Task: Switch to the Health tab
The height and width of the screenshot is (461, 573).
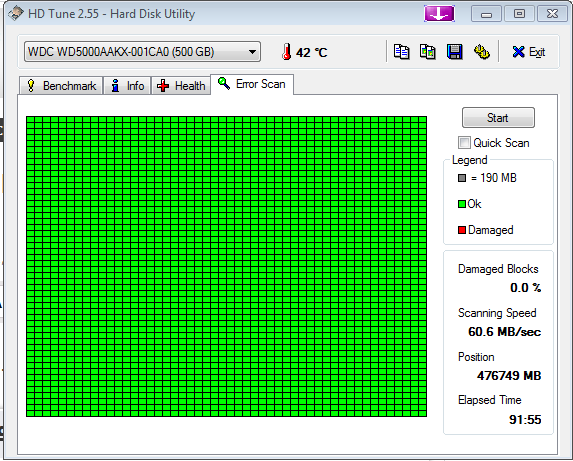Action: click(181, 86)
